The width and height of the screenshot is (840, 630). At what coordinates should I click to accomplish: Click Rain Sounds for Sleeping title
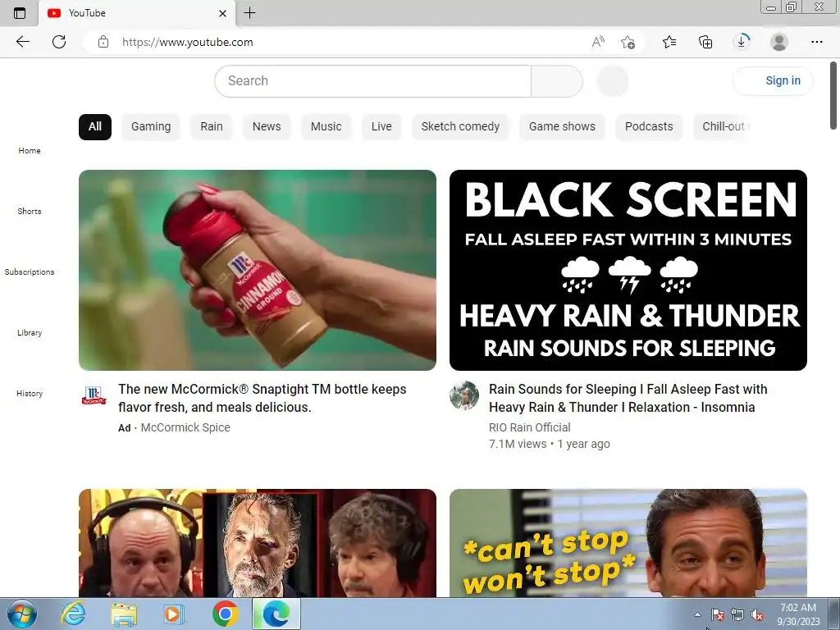coord(628,398)
